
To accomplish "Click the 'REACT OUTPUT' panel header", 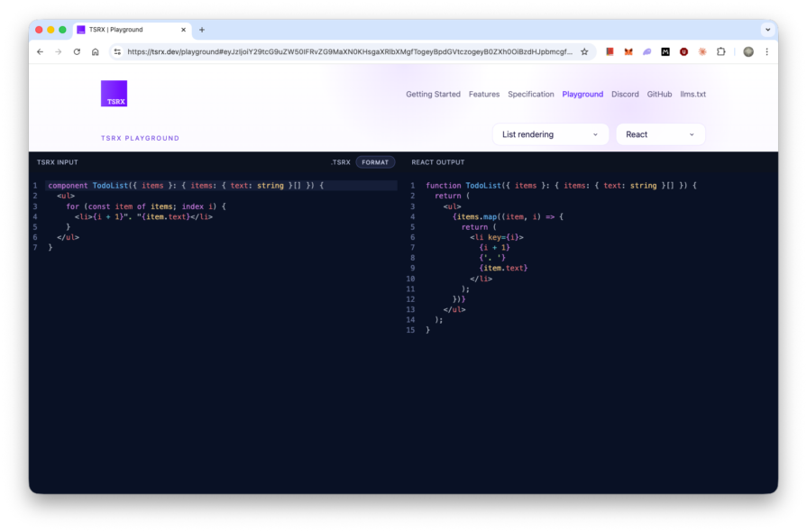I will pyautogui.click(x=438, y=162).
